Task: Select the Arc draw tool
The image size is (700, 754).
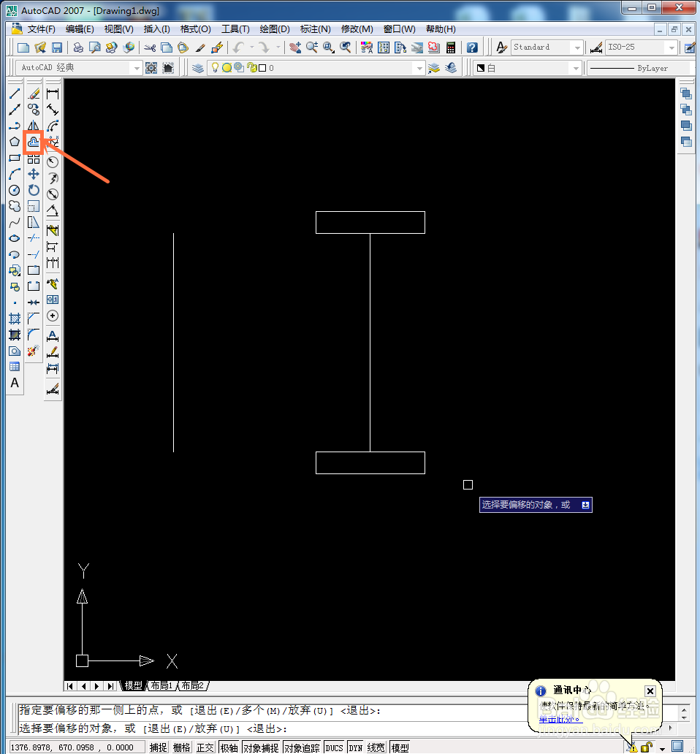Action: coord(15,174)
